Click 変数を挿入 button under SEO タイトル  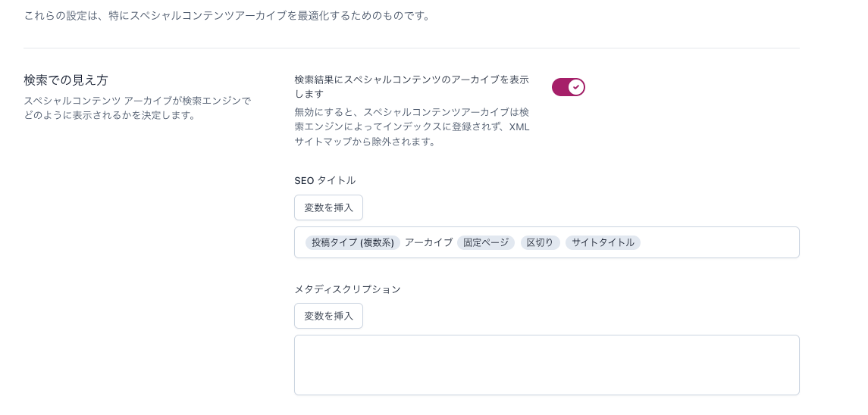(x=328, y=207)
